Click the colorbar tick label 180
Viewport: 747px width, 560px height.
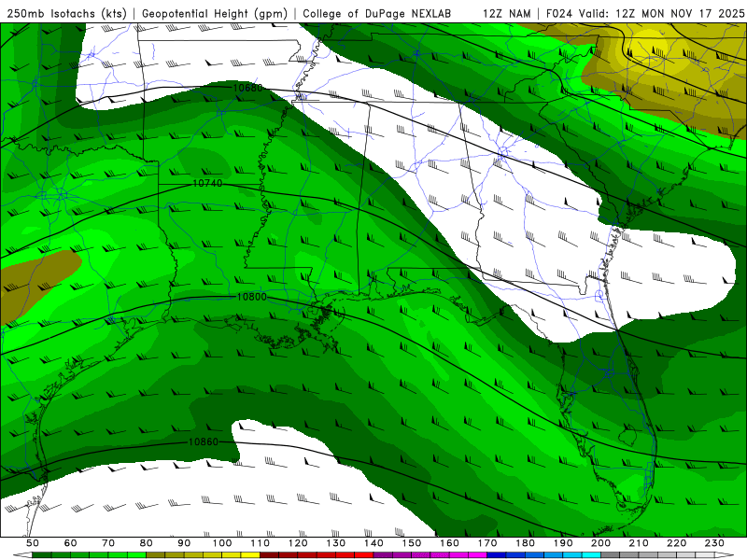click(x=525, y=543)
